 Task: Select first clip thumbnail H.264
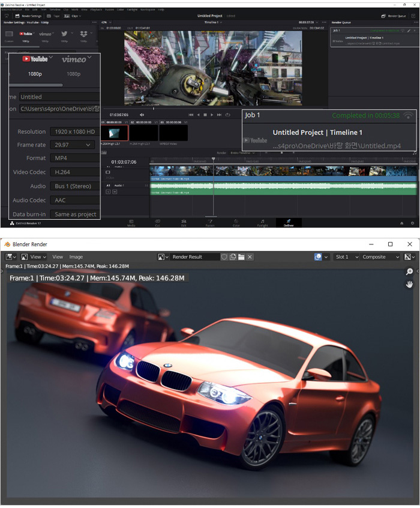[114, 133]
